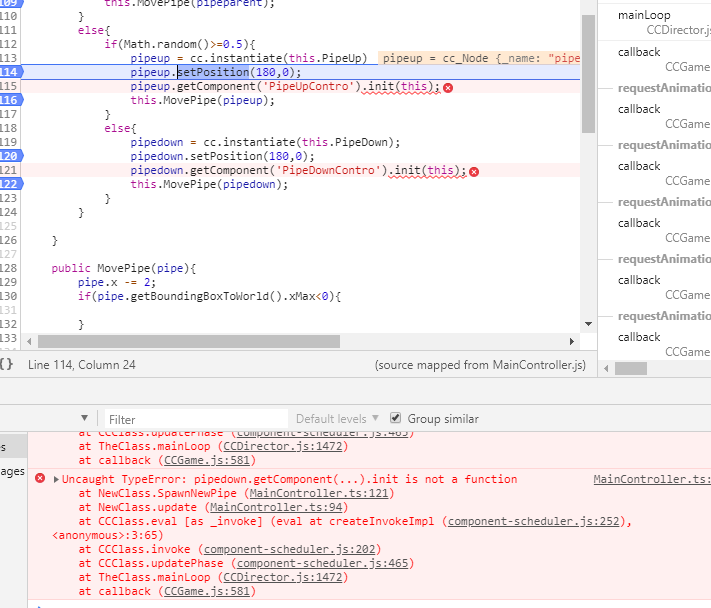Click the call stack horizontal scrollbar thumb
Screen dimensions: 711x608
[x=631, y=369]
